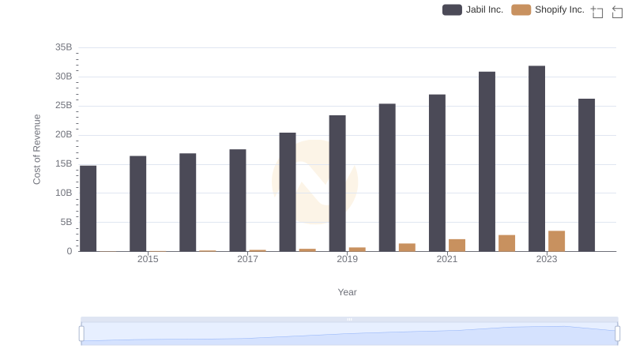Click the 35B y-axis label
Screen dimensions: 632x364
[x=64, y=47]
